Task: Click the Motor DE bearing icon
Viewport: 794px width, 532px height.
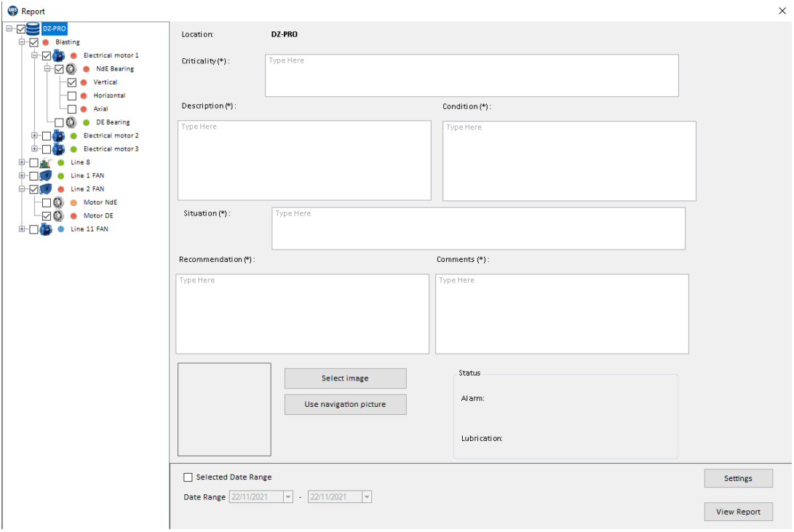Action: (x=59, y=216)
